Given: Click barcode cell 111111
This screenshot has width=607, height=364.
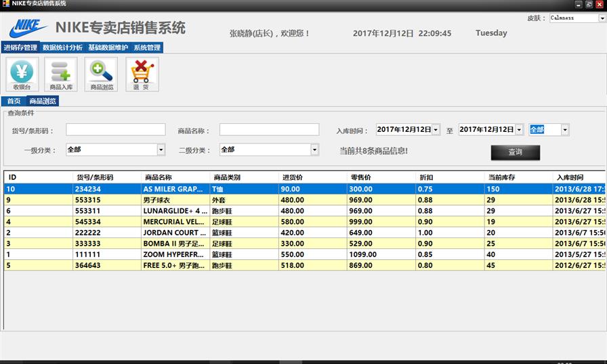Looking at the screenshot, I should coord(107,254).
